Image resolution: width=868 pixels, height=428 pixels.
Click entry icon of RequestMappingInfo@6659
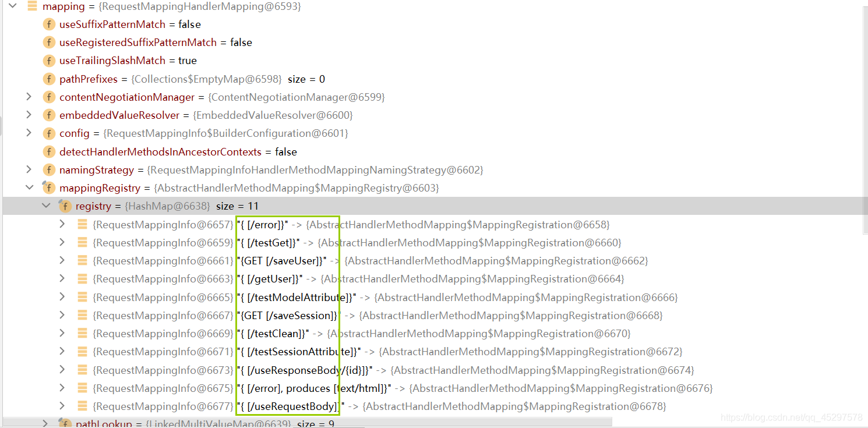tap(82, 242)
